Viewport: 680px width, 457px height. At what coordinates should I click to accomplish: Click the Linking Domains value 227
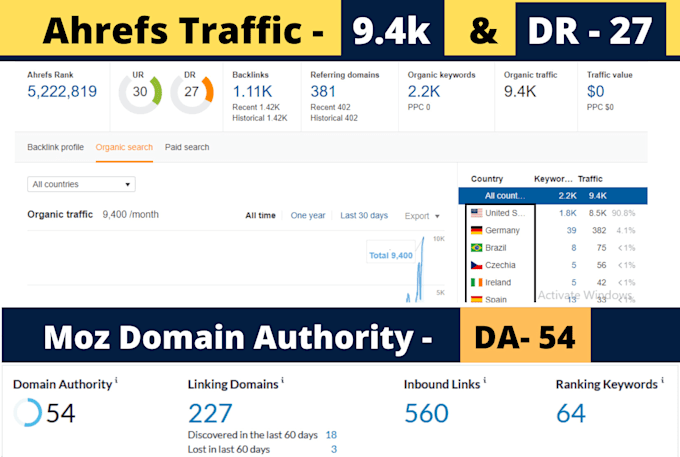point(210,413)
